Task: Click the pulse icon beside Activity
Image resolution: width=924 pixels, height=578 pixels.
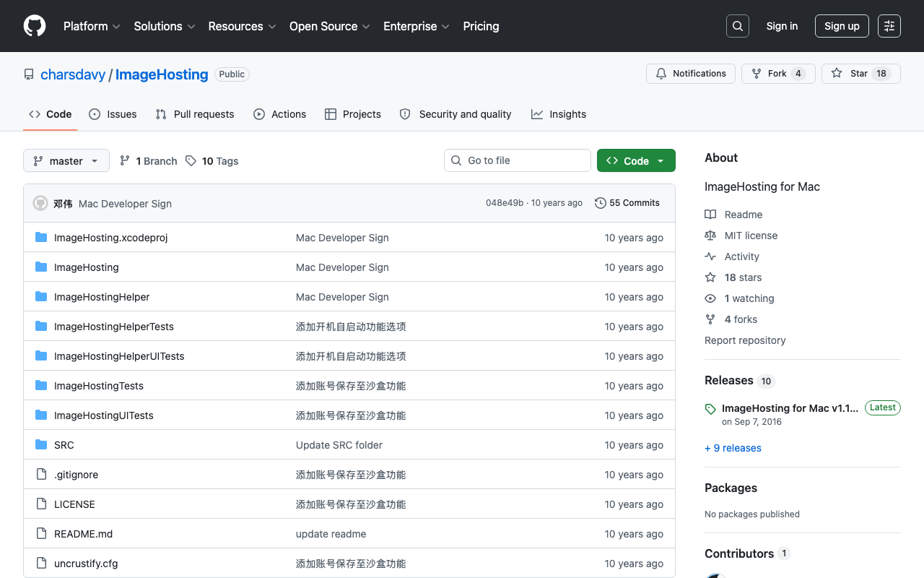Action: [710, 256]
